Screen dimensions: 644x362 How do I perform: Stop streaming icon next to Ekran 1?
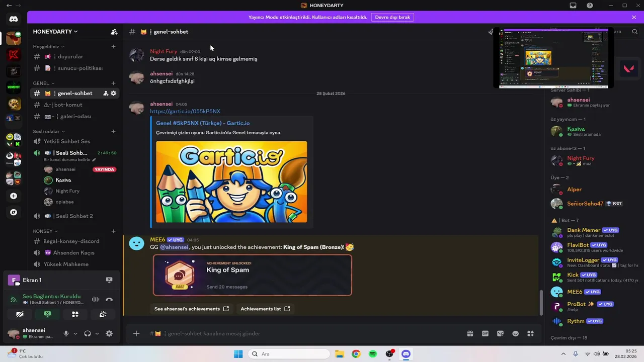109,280
